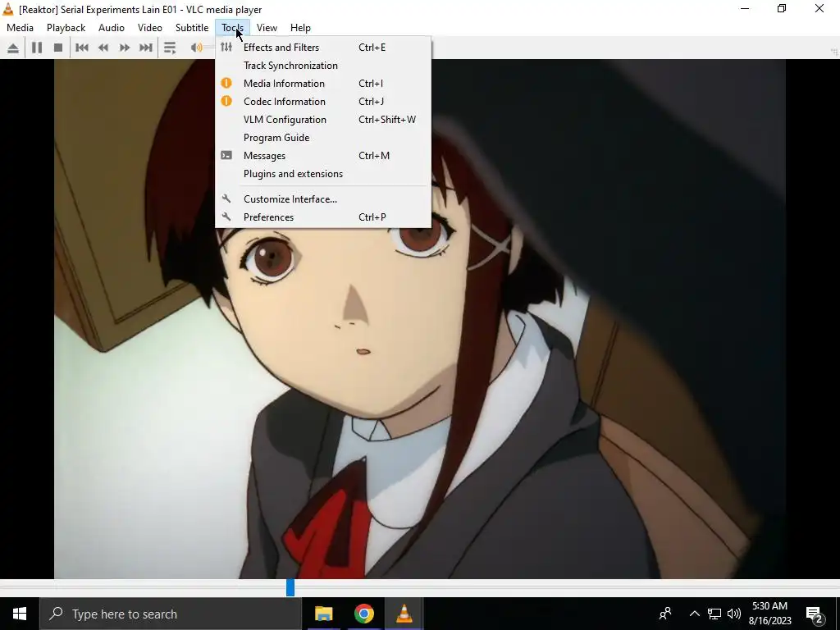Viewport: 840px width, 630px height.
Task: Open the Help menu
Action: pos(300,28)
